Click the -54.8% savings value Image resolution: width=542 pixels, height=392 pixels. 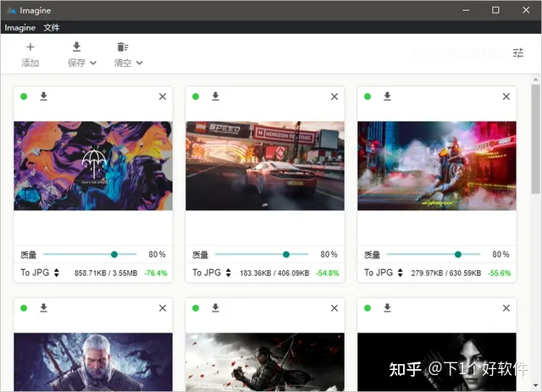coord(328,273)
